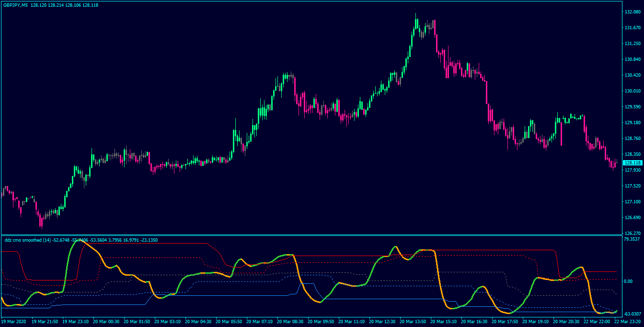
Task: Select the 20 Mar 08:30 time label
Action: point(290,321)
